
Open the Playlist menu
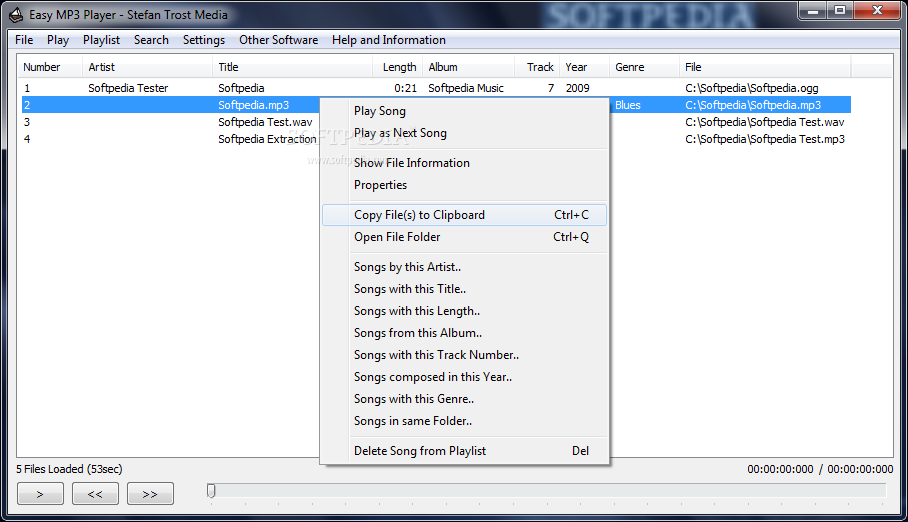click(x=101, y=40)
